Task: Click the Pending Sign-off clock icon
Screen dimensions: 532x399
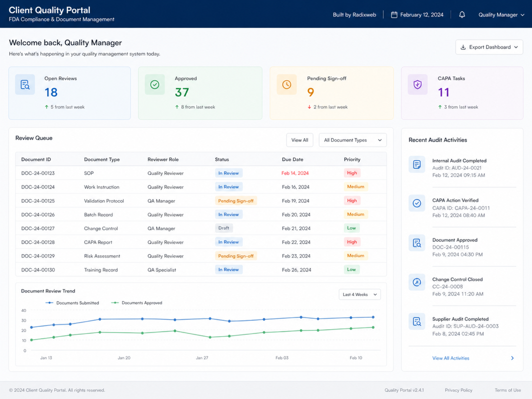Action: pos(287,84)
